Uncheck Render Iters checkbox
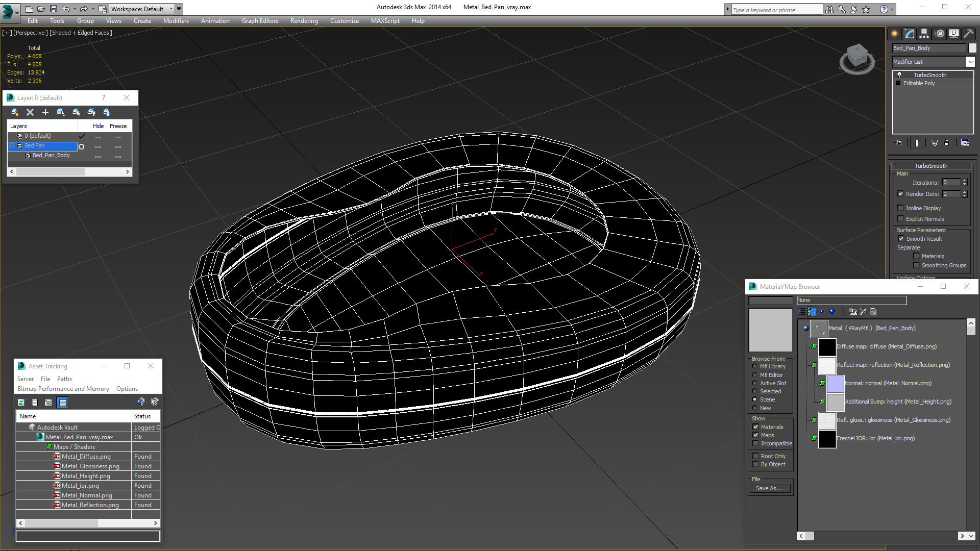The width and height of the screenshot is (980, 551). (x=901, y=194)
